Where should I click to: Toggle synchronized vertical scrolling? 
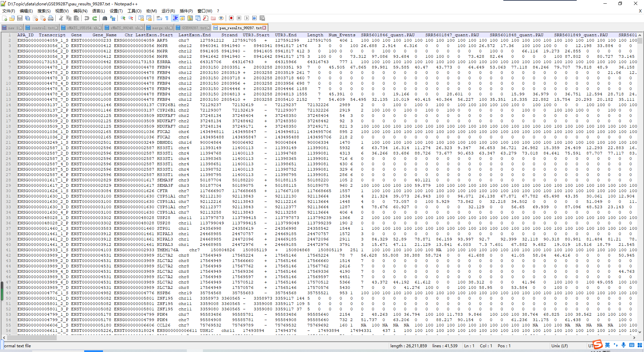click(x=141, y=18)
